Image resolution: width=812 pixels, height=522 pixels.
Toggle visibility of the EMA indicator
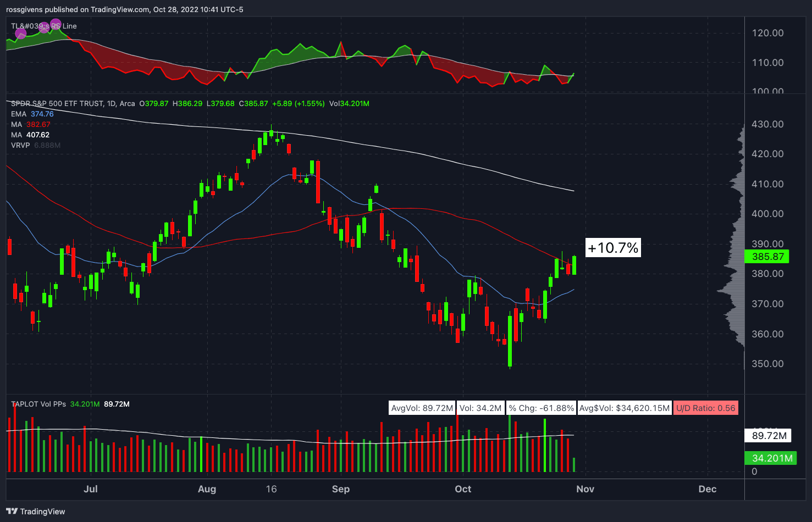pos(19,114)
